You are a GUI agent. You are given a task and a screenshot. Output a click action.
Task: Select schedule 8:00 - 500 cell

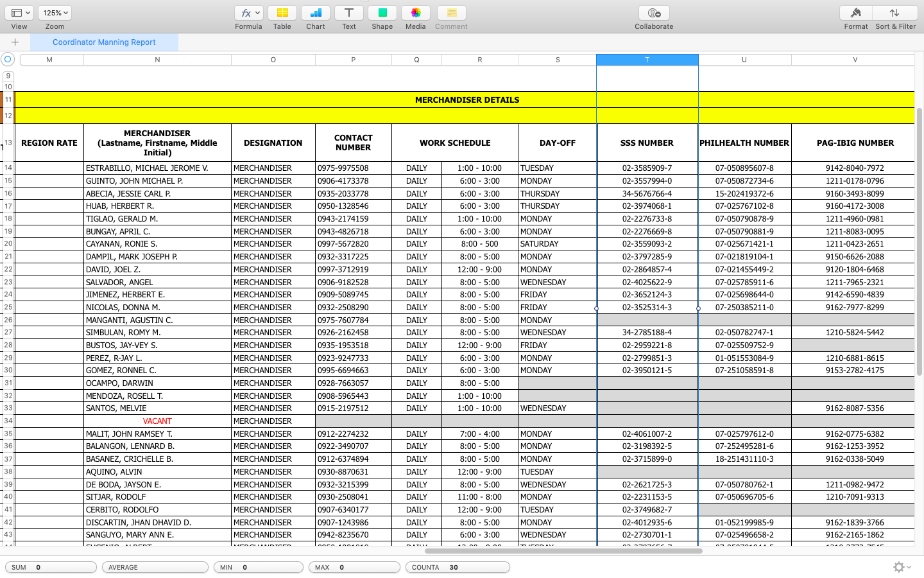point(479,244)
